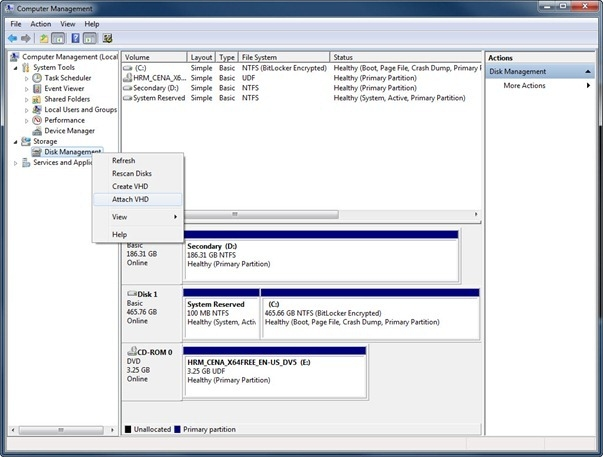Click the HRM_CENA_X6 DVD volume icon
The image size is (603, 457).
pos(128,78)
